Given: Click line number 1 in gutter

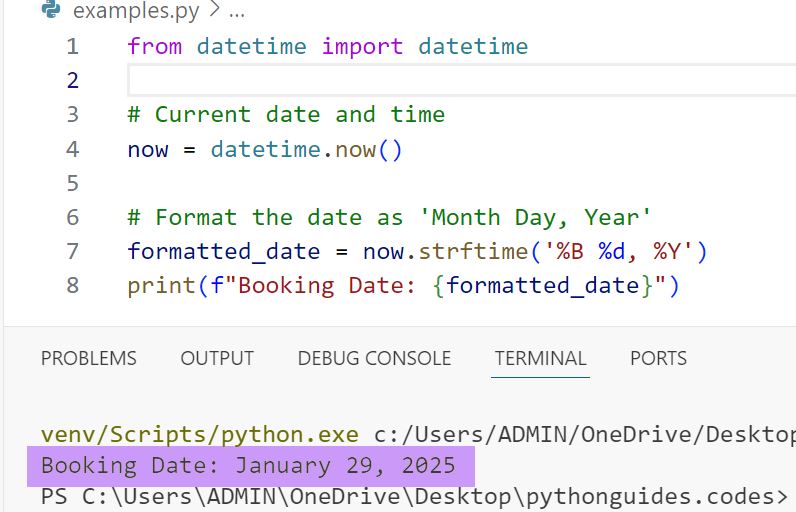Looking at the screenshot, I should click(73, 46).
